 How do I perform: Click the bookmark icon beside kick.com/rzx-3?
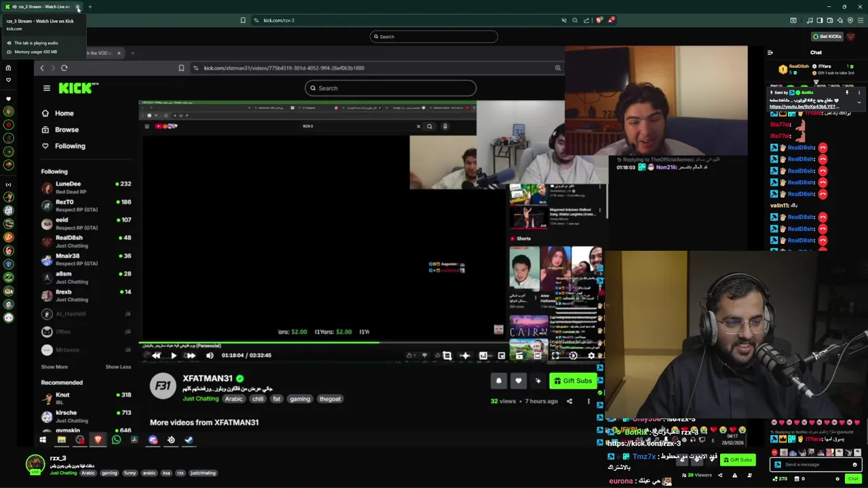[243, 20]
